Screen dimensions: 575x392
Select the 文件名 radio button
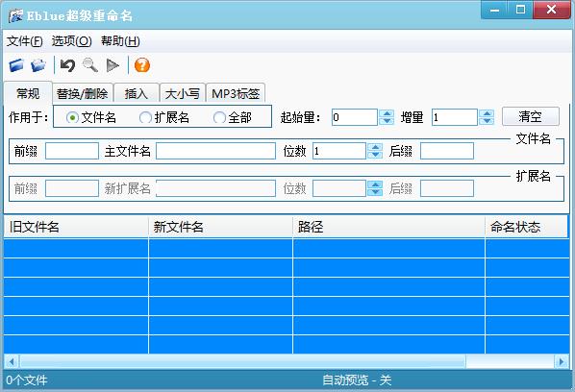pyautogui.click(x=72, y=117)
